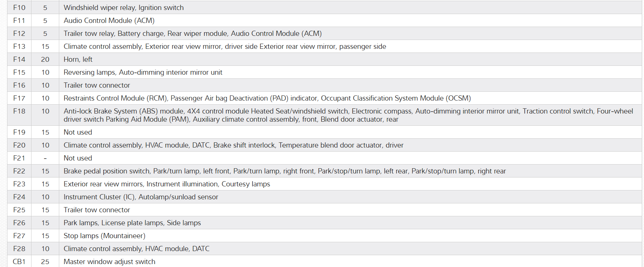
Task: Click the F18 fuse label cell
Action: click(19, 111)
